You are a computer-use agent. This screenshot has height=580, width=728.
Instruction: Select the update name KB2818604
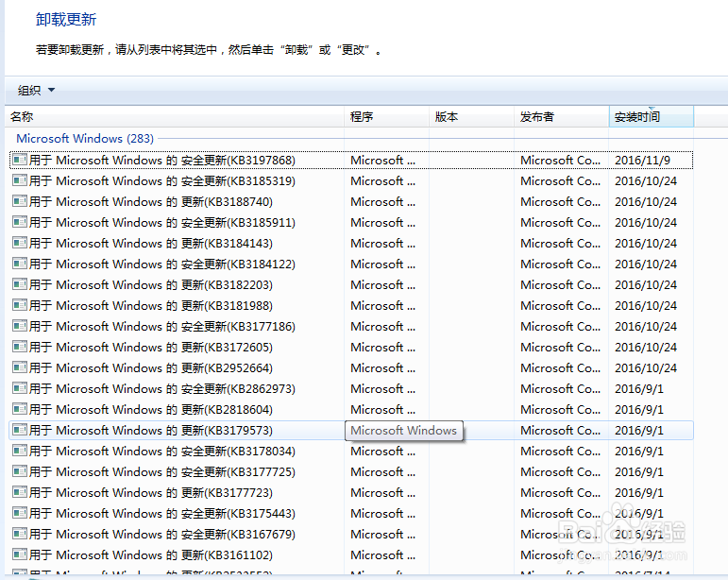pyautogui.click(x=151, y=410)
